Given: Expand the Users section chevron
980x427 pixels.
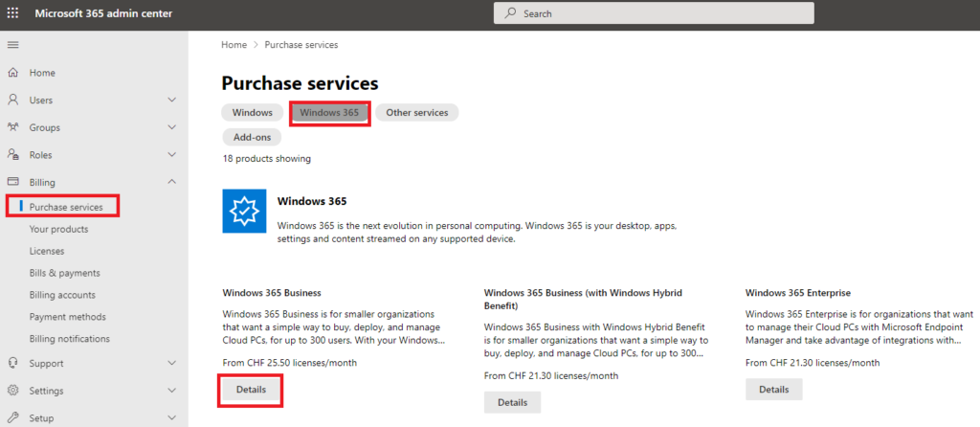Looking at the screenshot, I should [x=172, y=100].
